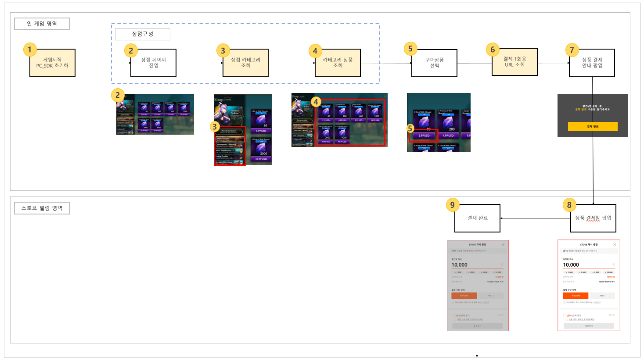Close the dimmed STOVE 캐시 충전 popup
Screen dimensions: 644x361
504,245
